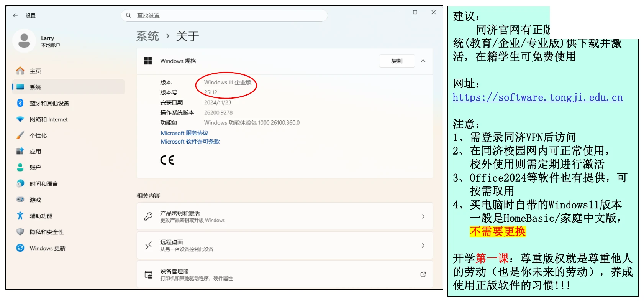Click the shield icon for 隐私和安全性
644x302 pixels.
coord(20,232)
